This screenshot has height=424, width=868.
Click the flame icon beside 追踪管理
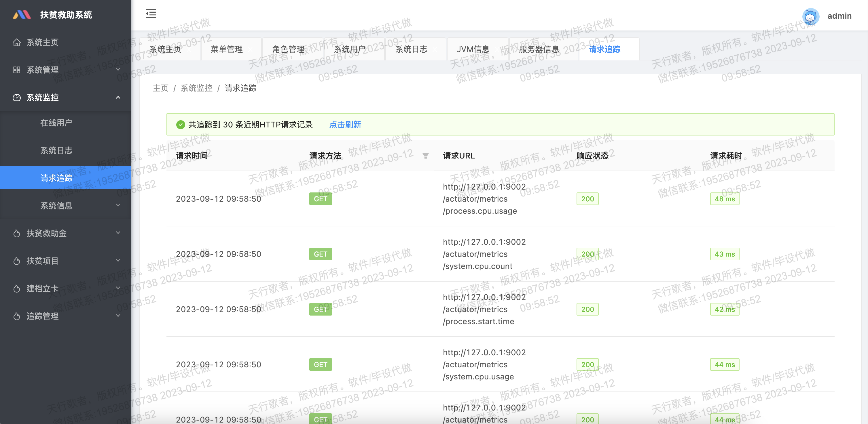pyautogui.click(x=16, y=316)
